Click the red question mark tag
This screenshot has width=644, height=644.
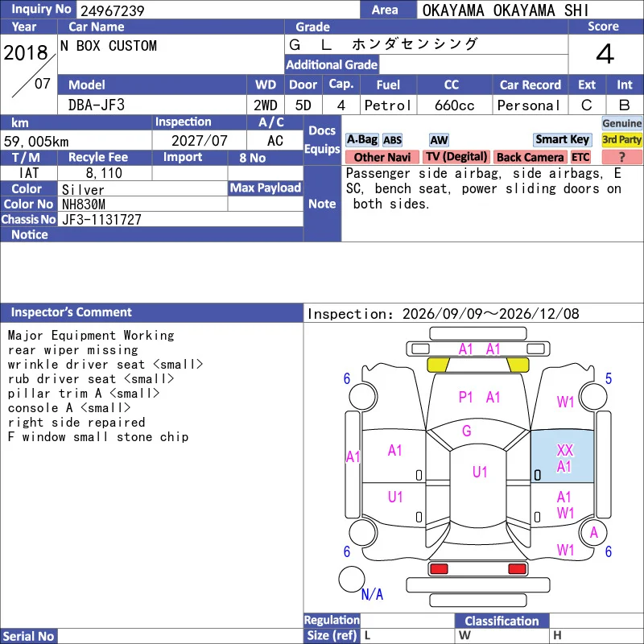point(621,157)
